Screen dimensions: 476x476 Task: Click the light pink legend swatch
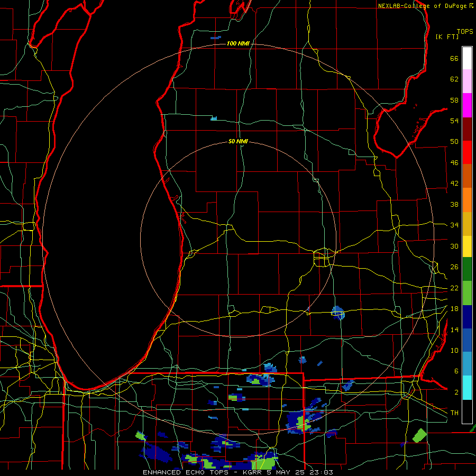[x=467, y=81]
